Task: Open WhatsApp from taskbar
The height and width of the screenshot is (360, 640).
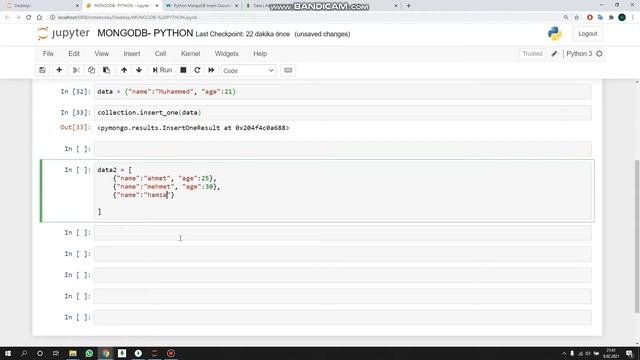Action: [x=89, y=353]
